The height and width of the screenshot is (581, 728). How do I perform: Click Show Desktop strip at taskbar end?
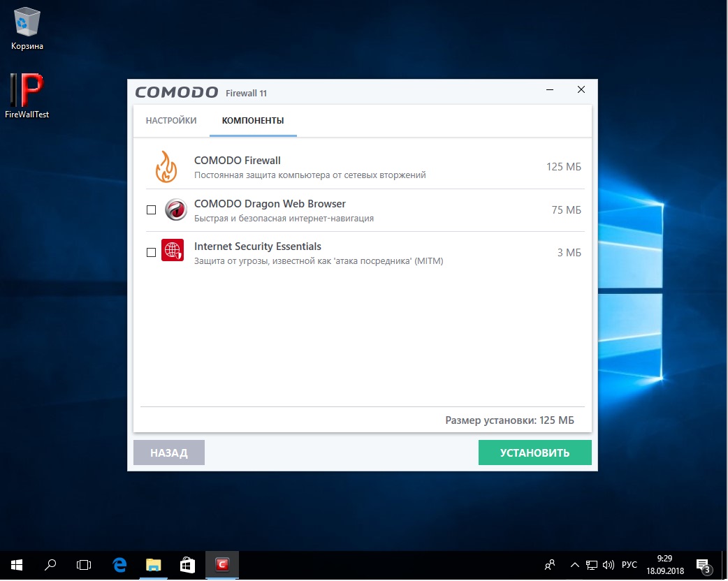pyautogui.click(x=725, y=565)
